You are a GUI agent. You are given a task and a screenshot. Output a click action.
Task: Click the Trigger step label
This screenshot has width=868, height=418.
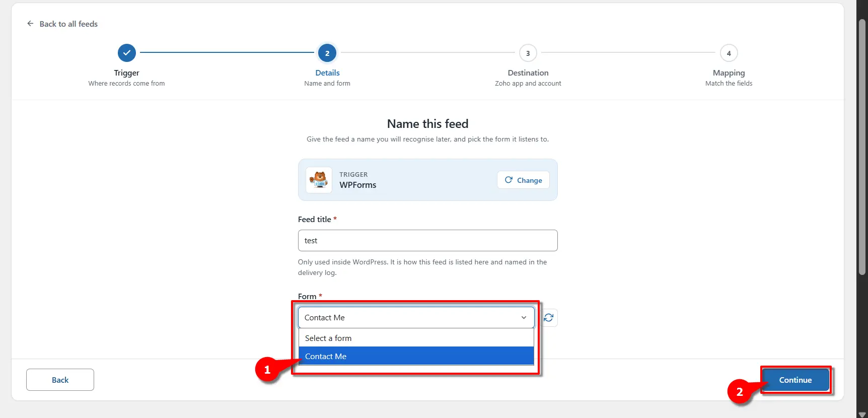pyautogui.click(x=126, y=73)
